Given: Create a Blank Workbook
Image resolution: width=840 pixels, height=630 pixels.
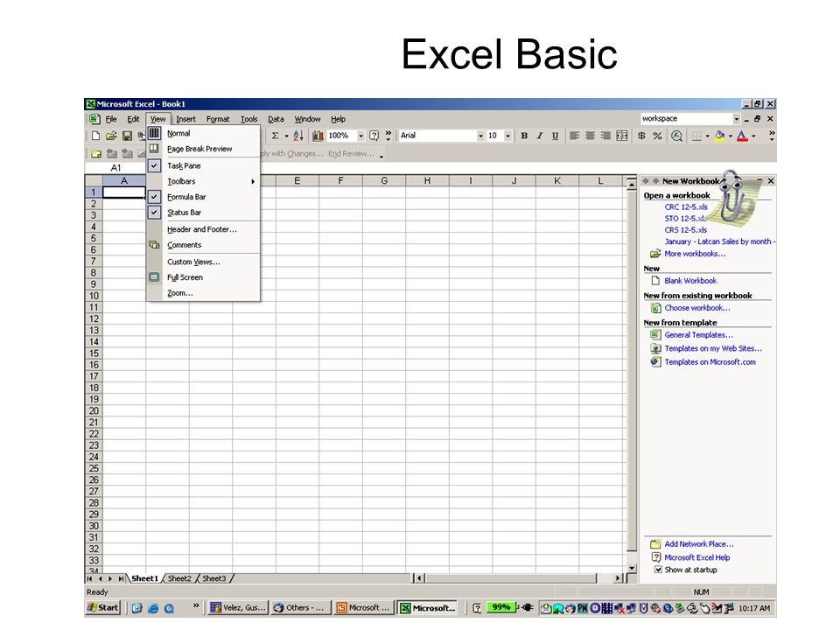Looking at the screenshot, I should [690, 281].
